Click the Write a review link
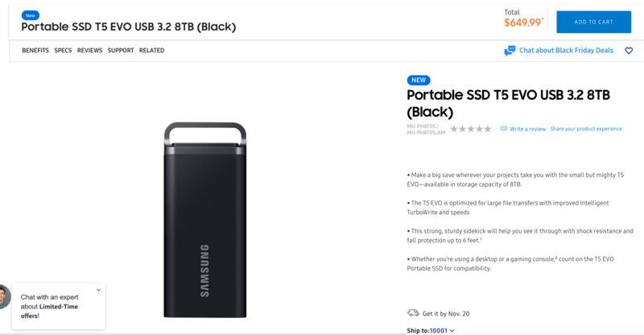The width and height of the screenshot is (644, 335). click(527, 129)
